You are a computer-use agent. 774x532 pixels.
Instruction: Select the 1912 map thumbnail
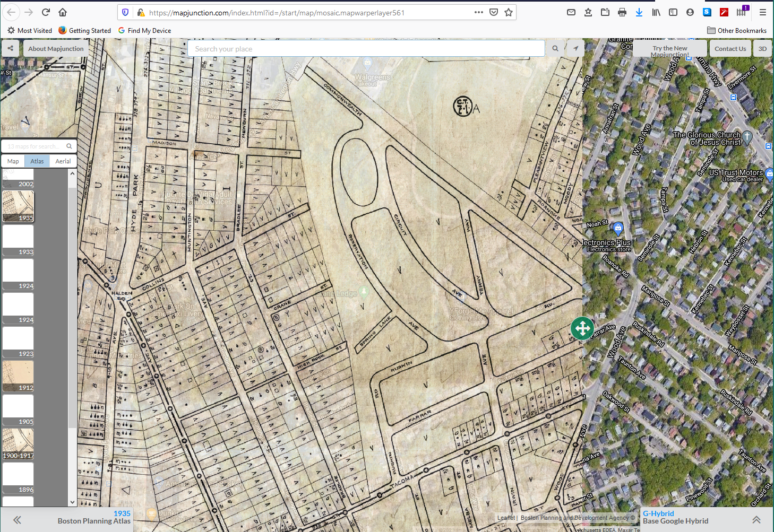tap(18, 376)
